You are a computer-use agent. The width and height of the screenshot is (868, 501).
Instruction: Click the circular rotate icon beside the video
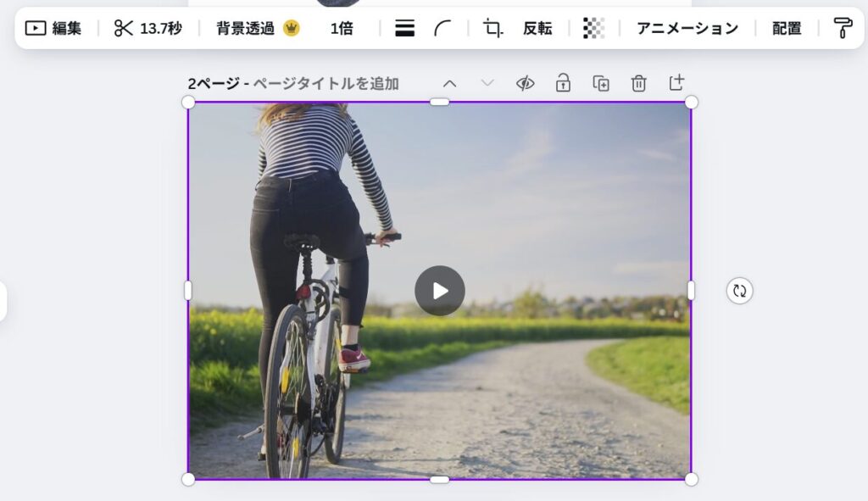pyautogui.click(x=740, y=291)
